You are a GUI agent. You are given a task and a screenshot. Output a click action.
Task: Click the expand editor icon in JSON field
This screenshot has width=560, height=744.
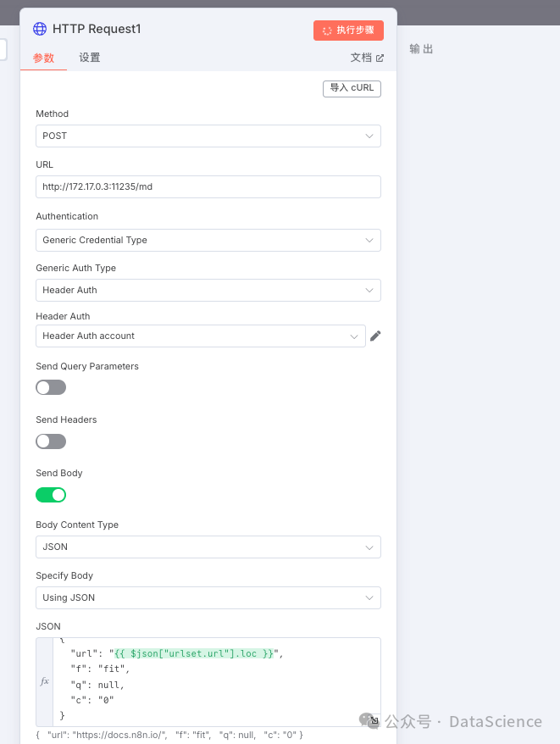coord(374,720)
